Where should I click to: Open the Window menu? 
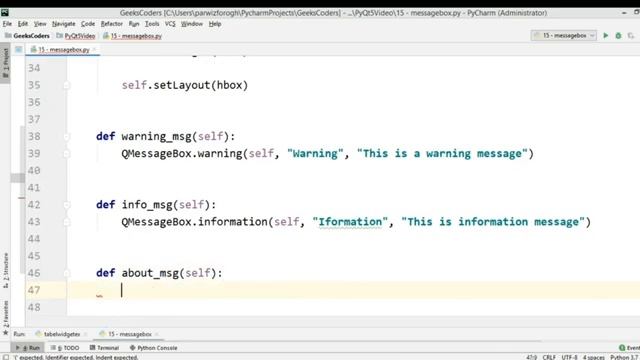click(x=191, y=24)
